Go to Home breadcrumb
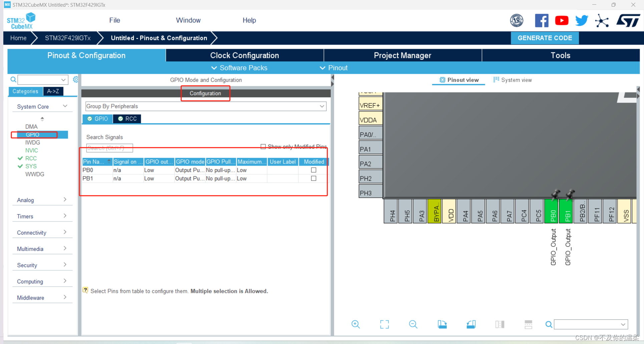The height and width of the screenshot is (344, 644). [18, 38]
